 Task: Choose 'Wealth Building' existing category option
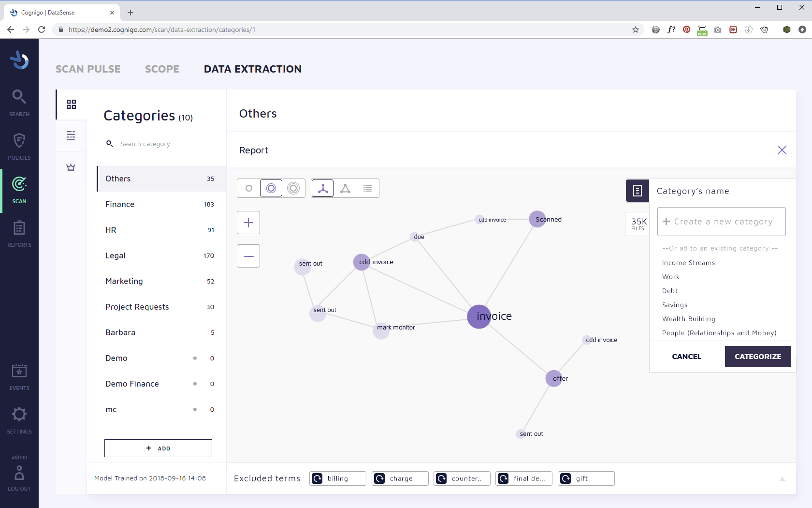(x=688, y=319)
